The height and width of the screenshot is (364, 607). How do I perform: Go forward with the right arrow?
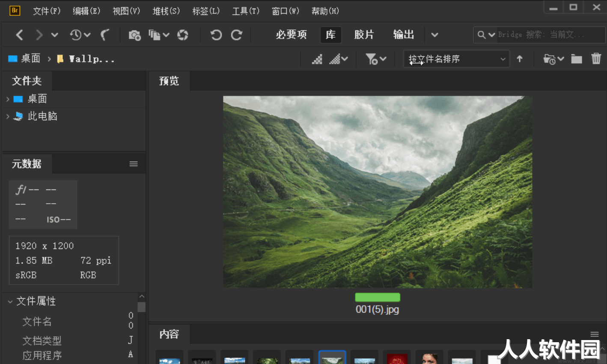(39, 35)
